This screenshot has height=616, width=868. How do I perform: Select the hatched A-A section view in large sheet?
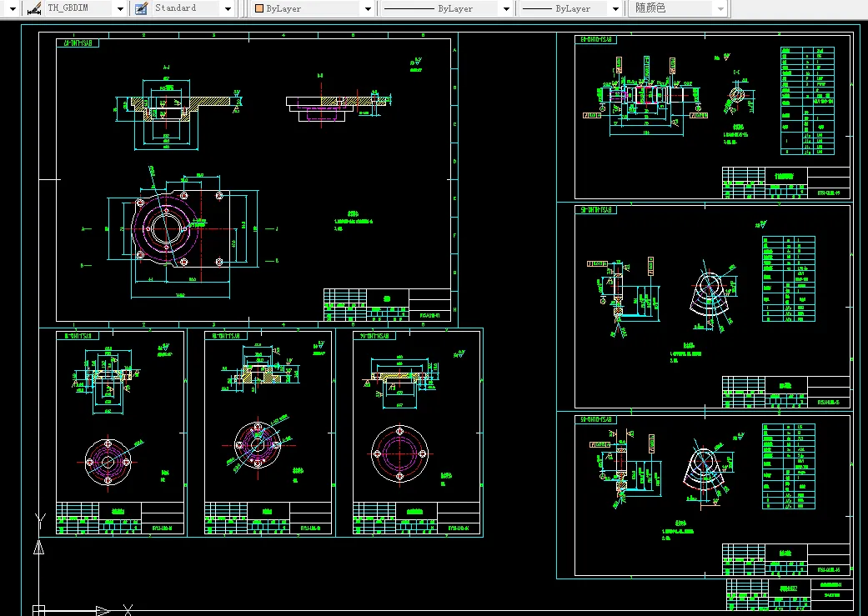(x=178, y=108)
